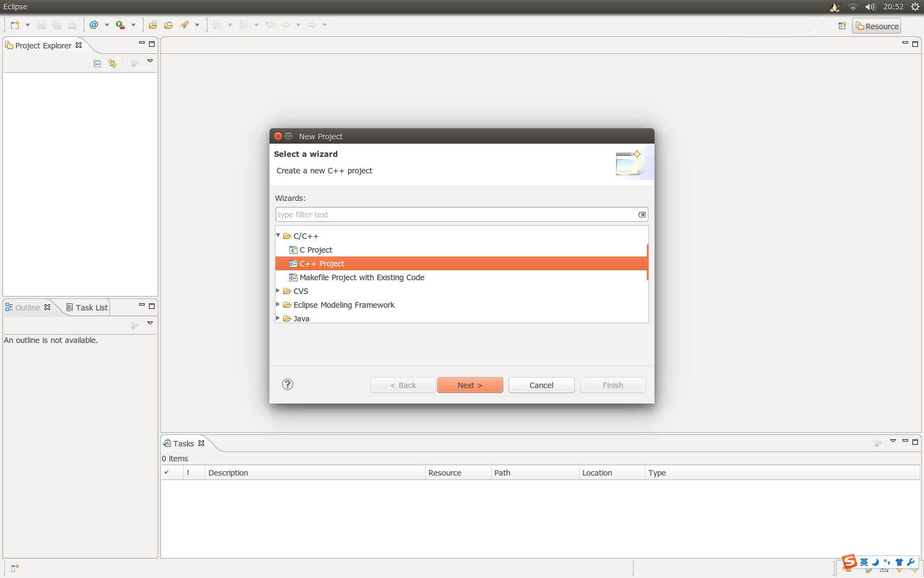Maximize the Project Explorer panel
Image resolution: width=924 pixels, height=578 pixels.
[x=152, y=44]
